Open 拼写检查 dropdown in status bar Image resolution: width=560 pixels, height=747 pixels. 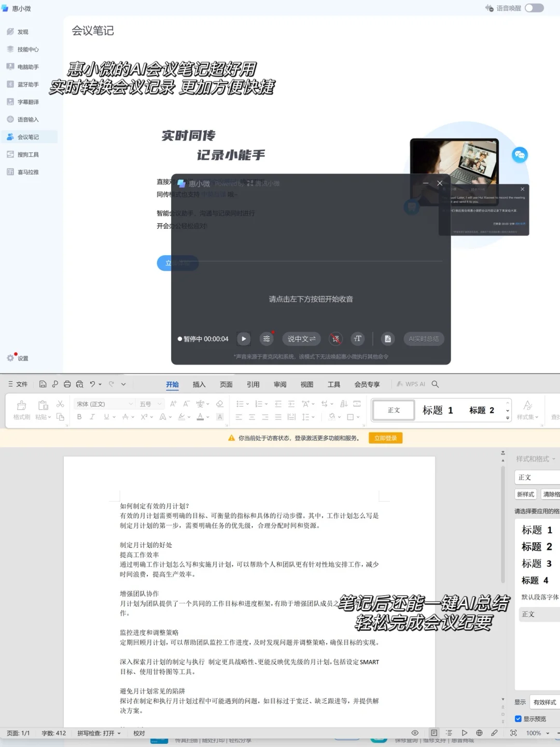pos(99,734)
